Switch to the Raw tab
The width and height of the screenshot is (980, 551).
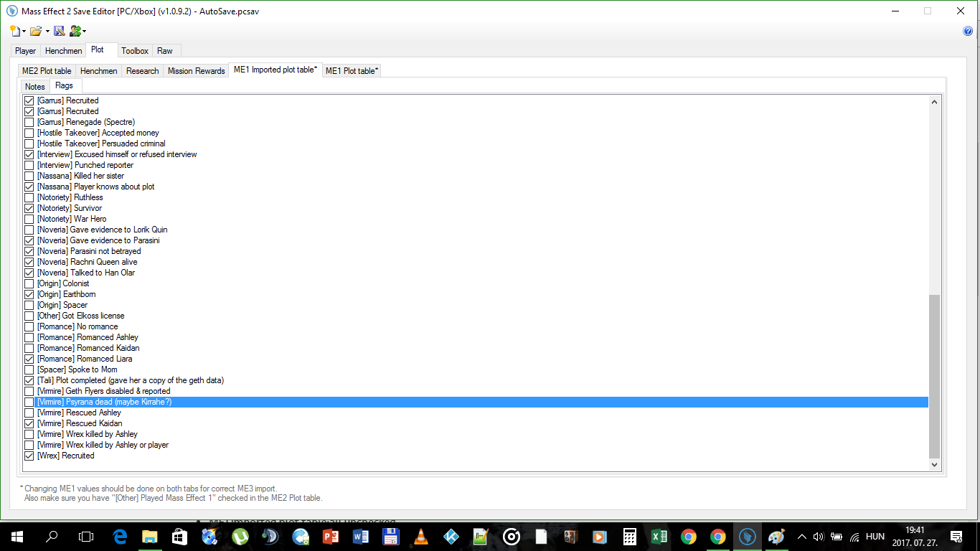165,51
